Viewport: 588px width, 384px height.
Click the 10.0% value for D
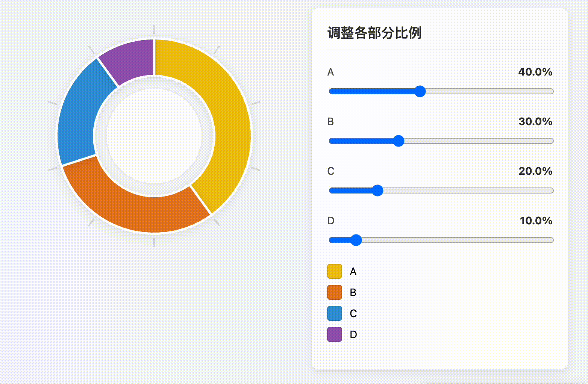(536, 221)
